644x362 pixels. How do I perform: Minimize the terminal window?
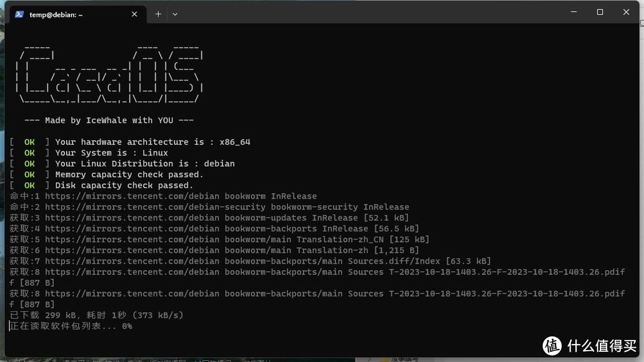coord(574,12)
